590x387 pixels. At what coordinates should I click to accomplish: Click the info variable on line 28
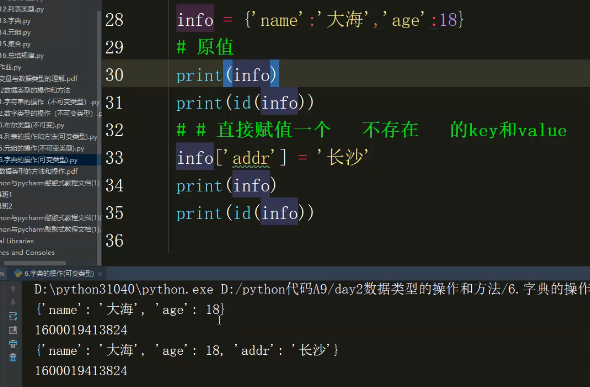coord(195,20)
